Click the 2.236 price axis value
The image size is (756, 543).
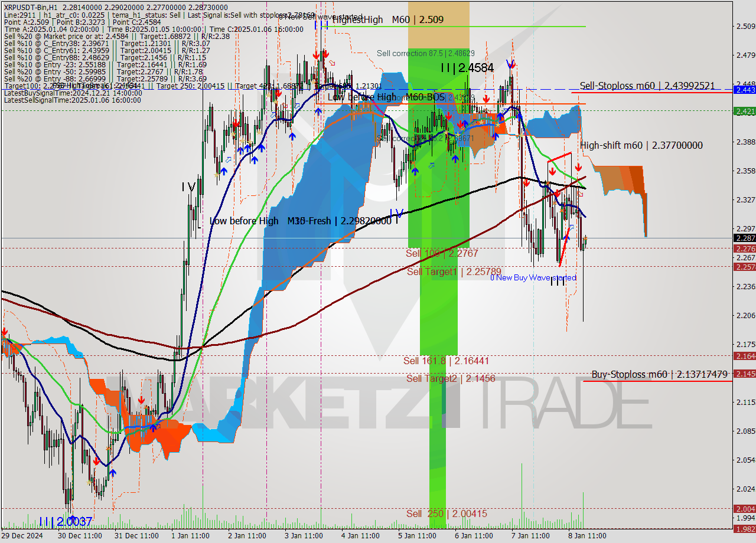point(745,286)
